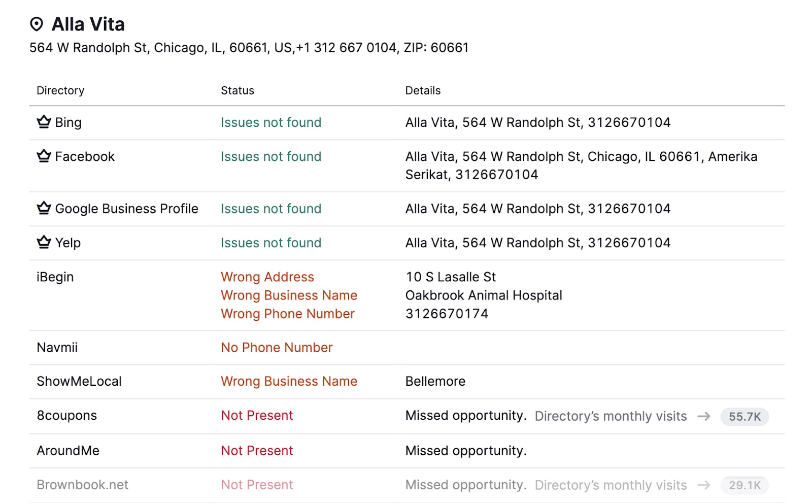Click the 29.1K monthly visits badge
Viewport: 812px width, 504px height.
[744, 485]
